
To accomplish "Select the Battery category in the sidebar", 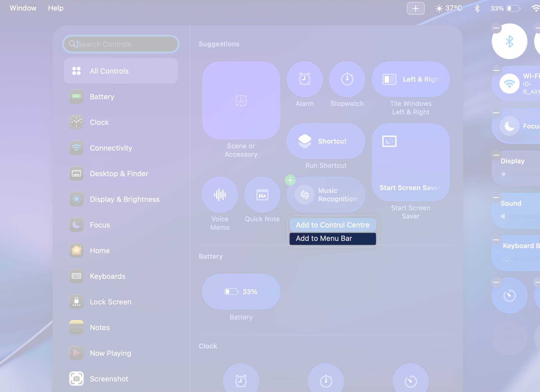I will click(102, 97).
